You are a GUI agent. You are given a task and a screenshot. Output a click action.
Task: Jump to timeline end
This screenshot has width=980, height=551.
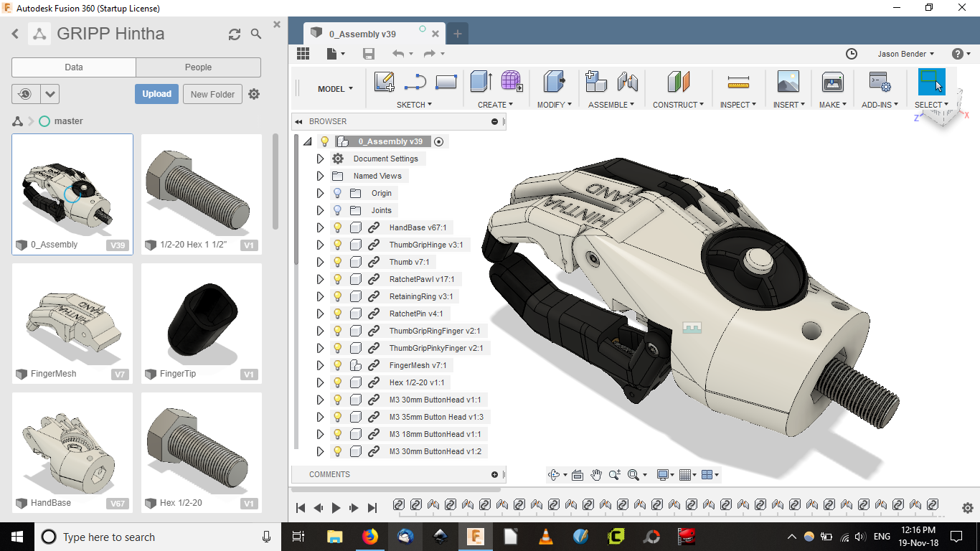(372, 508)
